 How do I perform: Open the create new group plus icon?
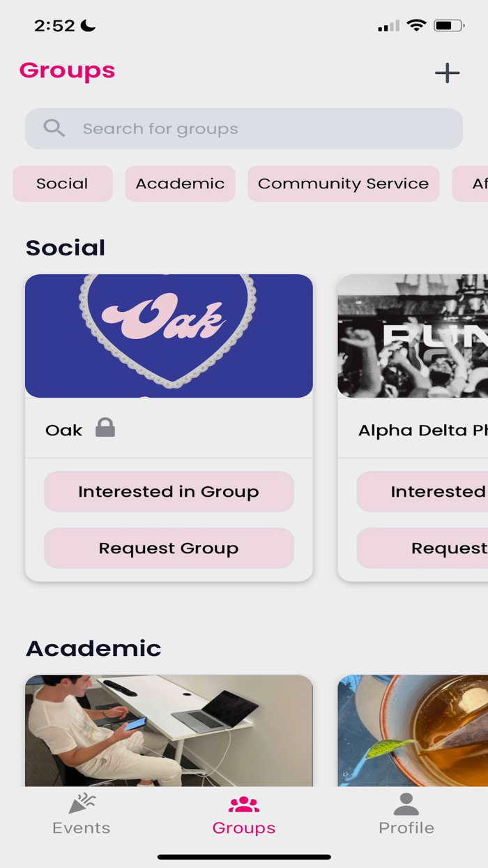[x=447, y=73]
